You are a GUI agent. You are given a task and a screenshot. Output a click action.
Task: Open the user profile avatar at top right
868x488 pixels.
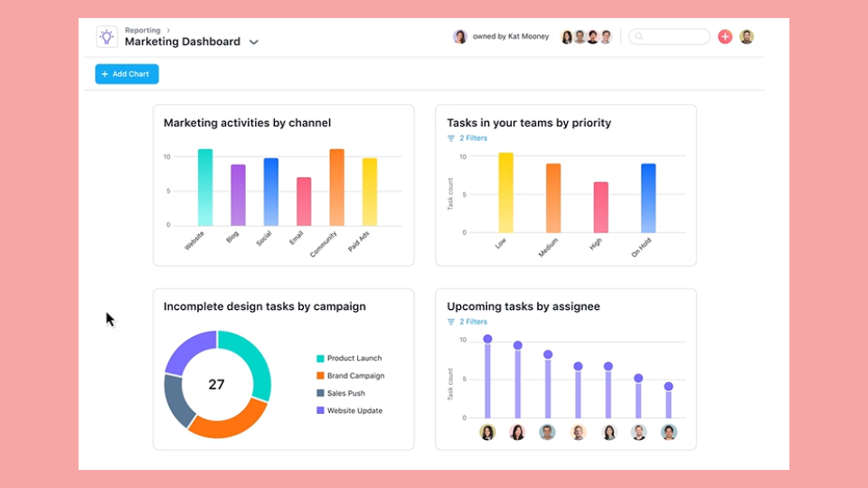[x=747, y=37]
